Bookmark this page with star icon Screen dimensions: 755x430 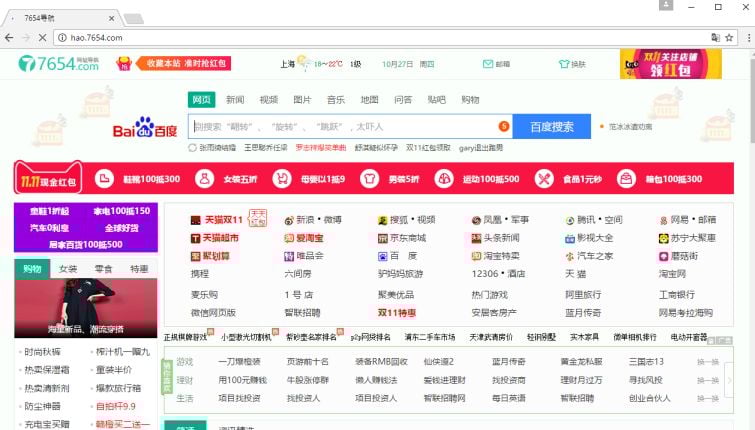[729, 38]
